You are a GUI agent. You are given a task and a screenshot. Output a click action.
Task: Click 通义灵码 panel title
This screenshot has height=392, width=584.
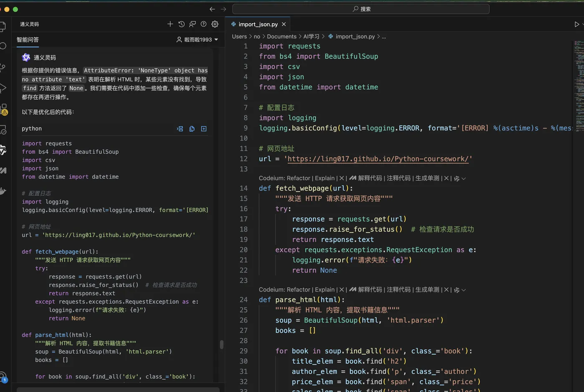(29, 24)
